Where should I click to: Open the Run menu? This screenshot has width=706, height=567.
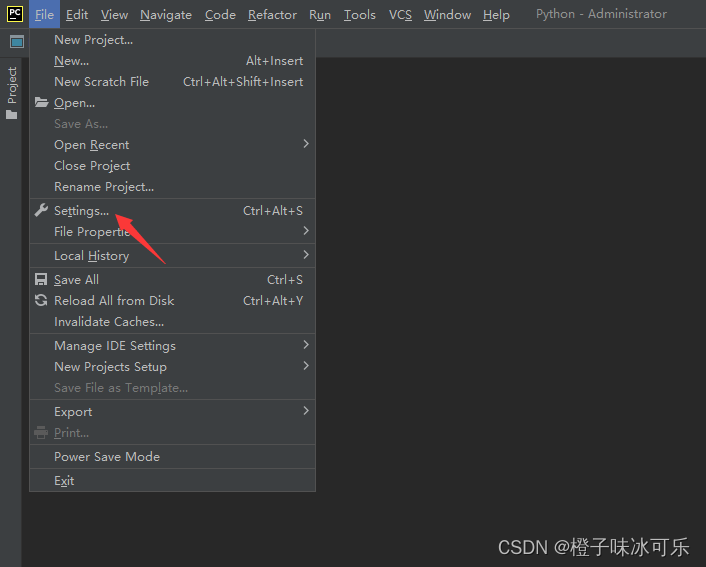click(x=320, y=14)
